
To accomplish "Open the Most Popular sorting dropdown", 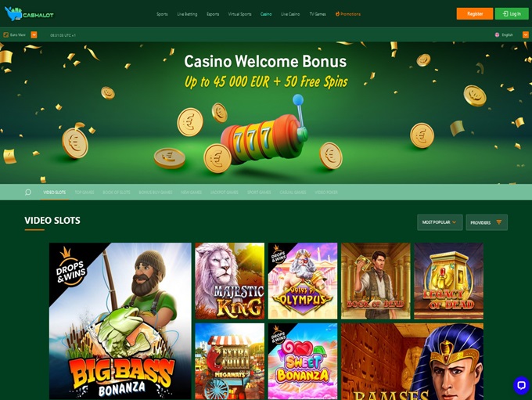I will point(440,222).
